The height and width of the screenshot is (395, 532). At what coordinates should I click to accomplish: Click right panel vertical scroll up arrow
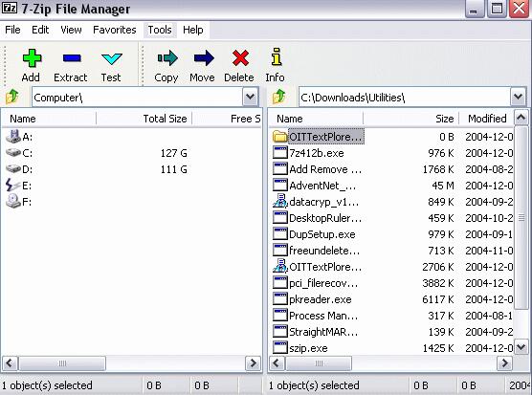pyautogui.click(x=521, y=118)
